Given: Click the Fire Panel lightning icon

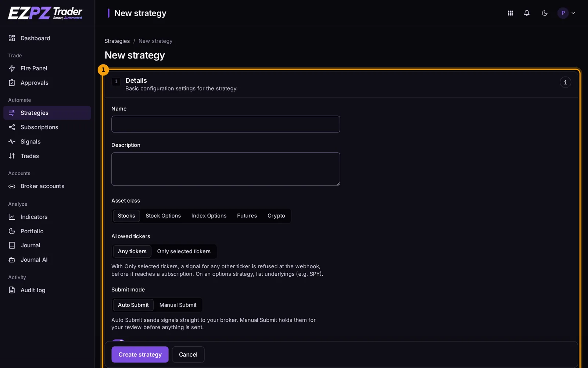Looking at the screenshot, I should [12, 68].
